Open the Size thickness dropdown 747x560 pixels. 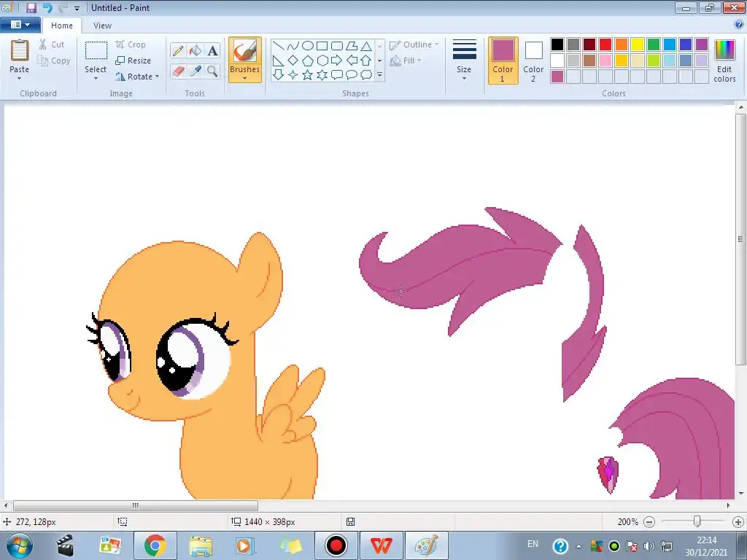tap(465, 61)
